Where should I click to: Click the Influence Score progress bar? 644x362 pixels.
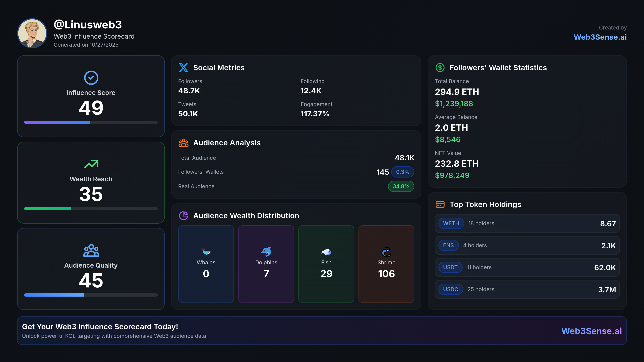91,122
